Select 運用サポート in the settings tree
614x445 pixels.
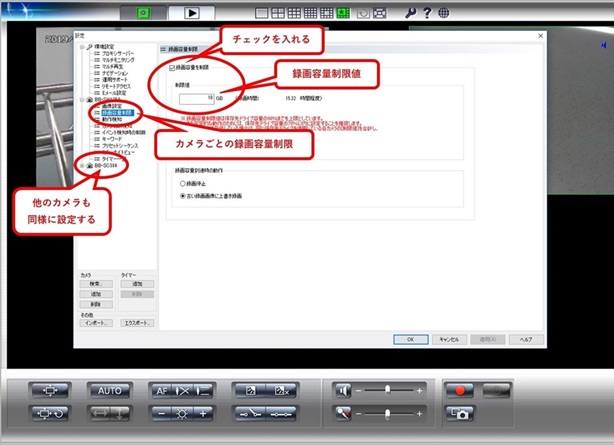tap(115, 80)
